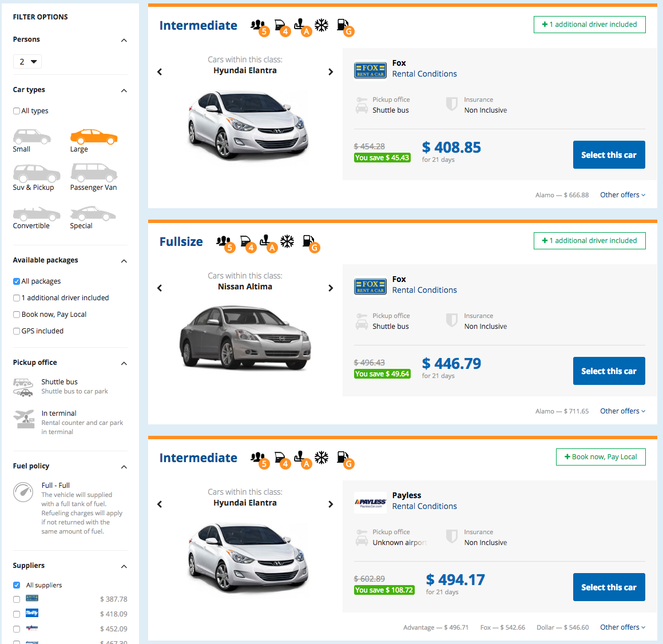Choose the Convertible car type icon

click(37, 213)
